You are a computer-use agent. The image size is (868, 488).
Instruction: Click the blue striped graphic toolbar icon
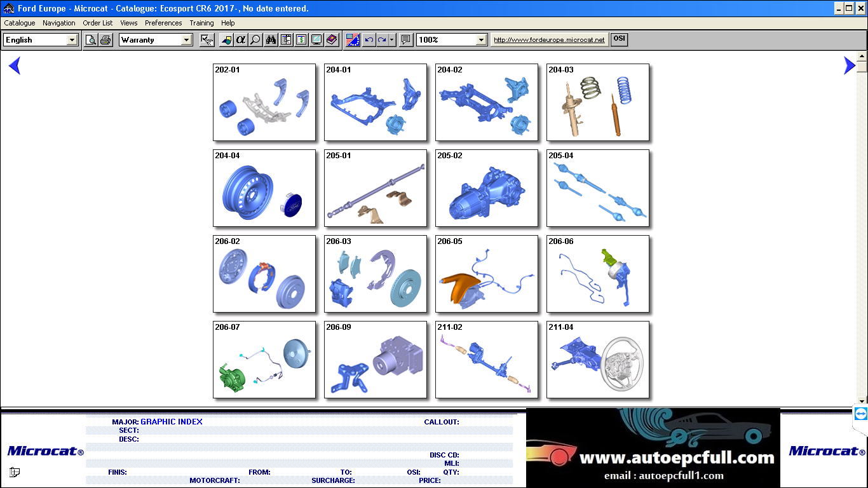[353, 40]
